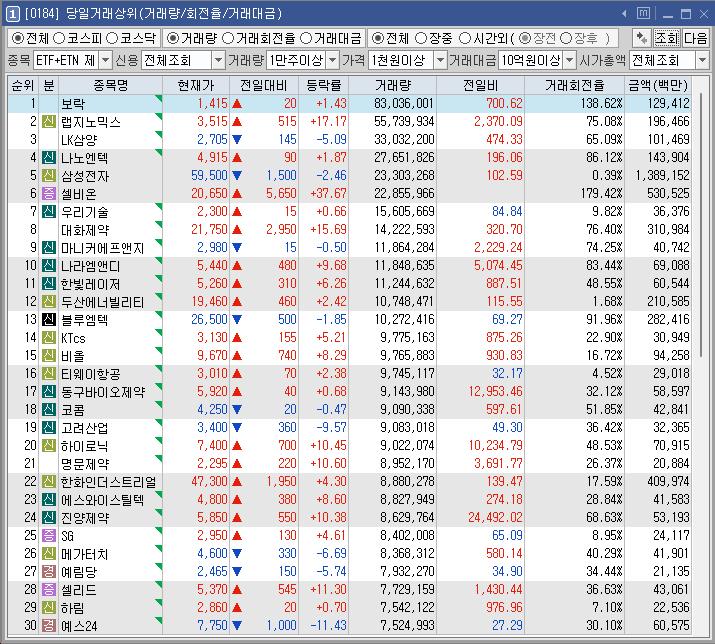Click the settings tool icon beside 조회

pos(642,38)
